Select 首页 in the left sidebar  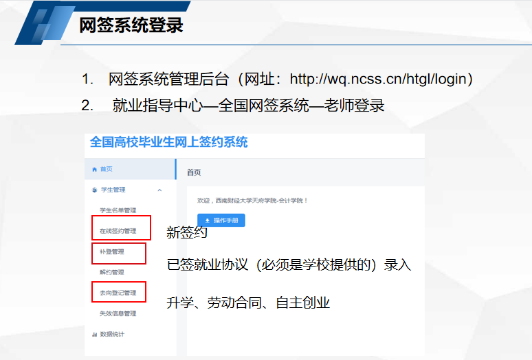tap(130, 169)
